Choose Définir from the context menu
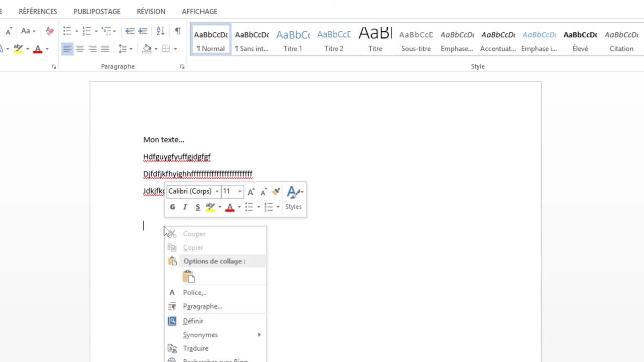Screen dimensions: 644x362 pos(193,321)
